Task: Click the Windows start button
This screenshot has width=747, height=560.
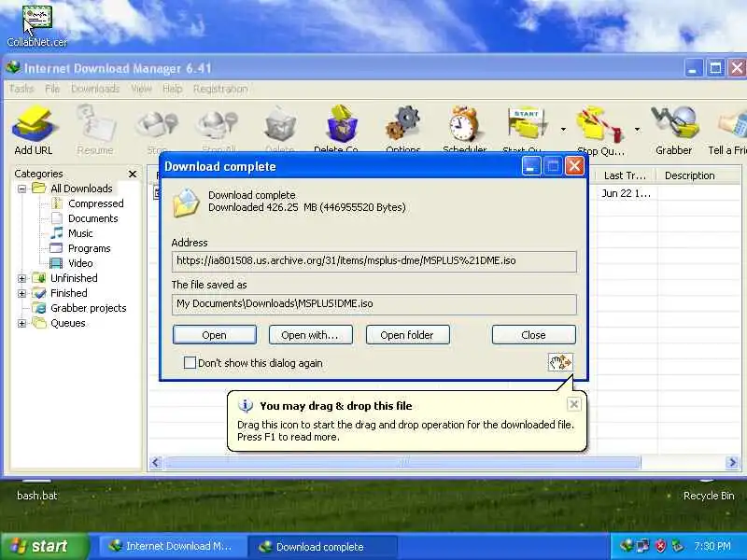Action: point(44,546)
